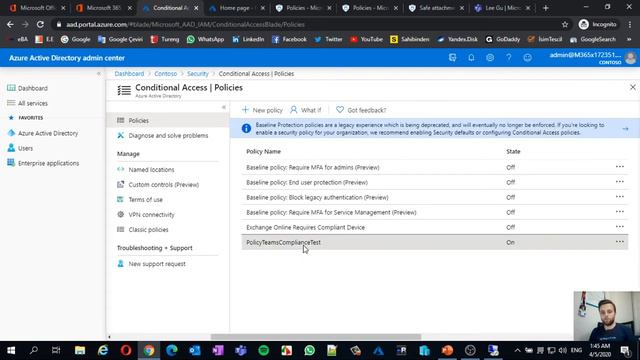Open the YouTube bookmark
This screenshot has height=360, width=640.
point(367,39)
